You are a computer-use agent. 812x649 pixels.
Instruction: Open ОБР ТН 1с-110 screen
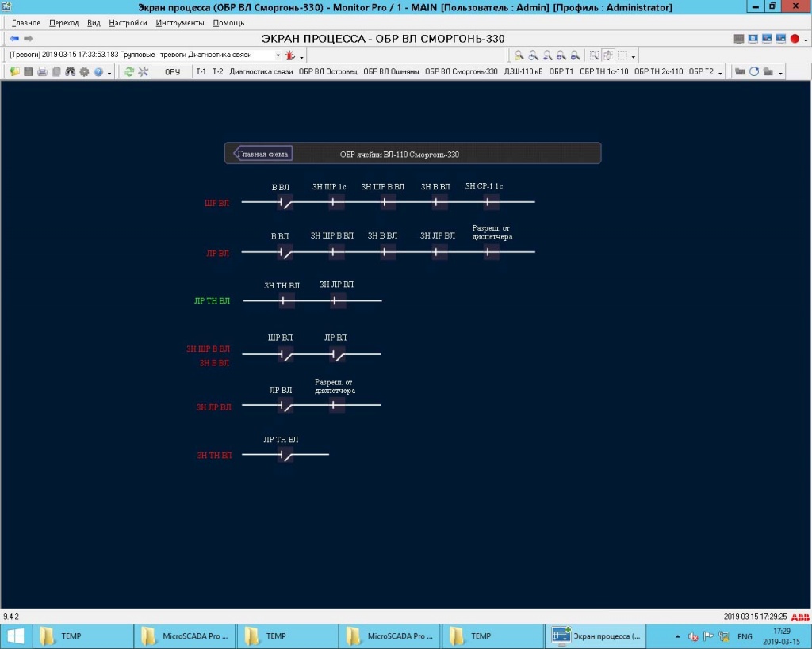[x=603, y=72]
